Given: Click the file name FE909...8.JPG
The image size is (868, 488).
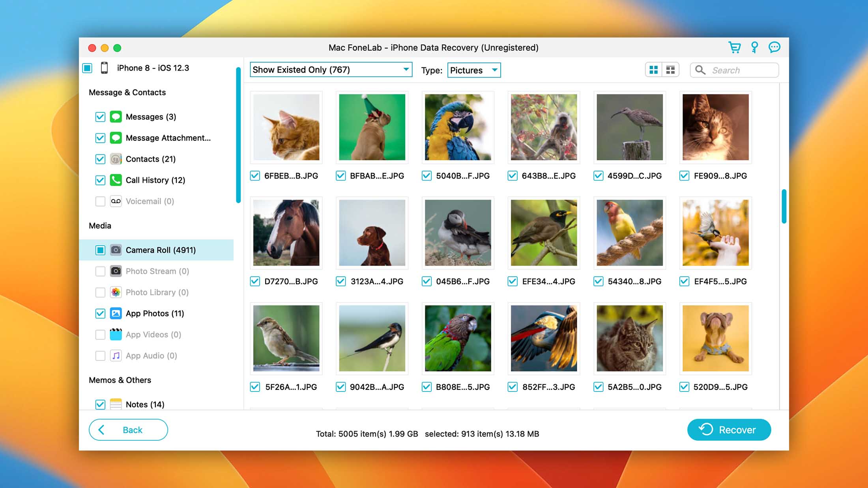Looking at the screenshot, I should pos(720,176).
